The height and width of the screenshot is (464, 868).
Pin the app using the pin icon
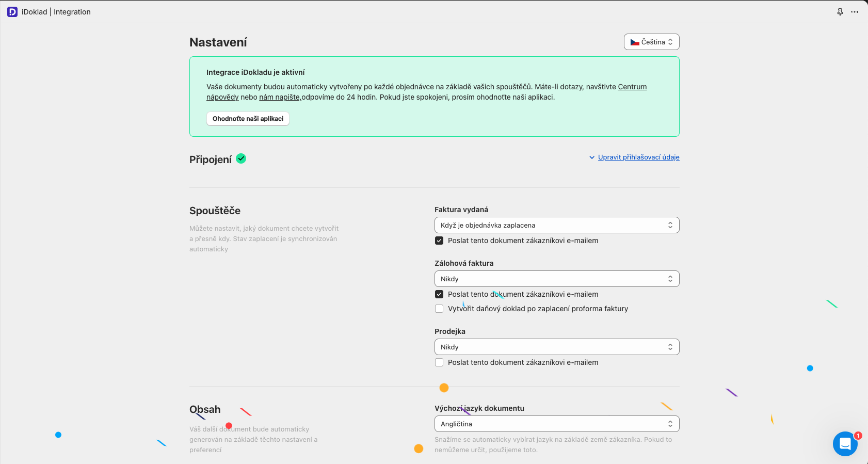tap(840, 12)
